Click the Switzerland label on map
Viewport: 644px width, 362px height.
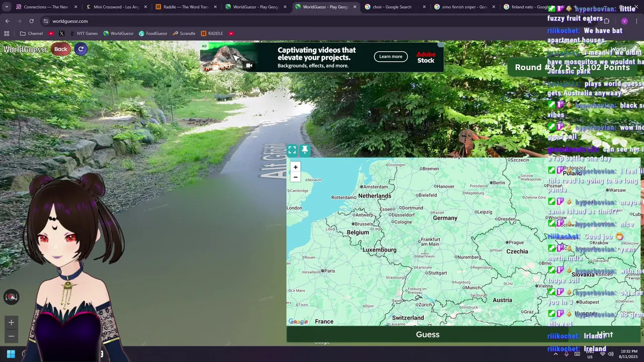(x=408, y=318)
